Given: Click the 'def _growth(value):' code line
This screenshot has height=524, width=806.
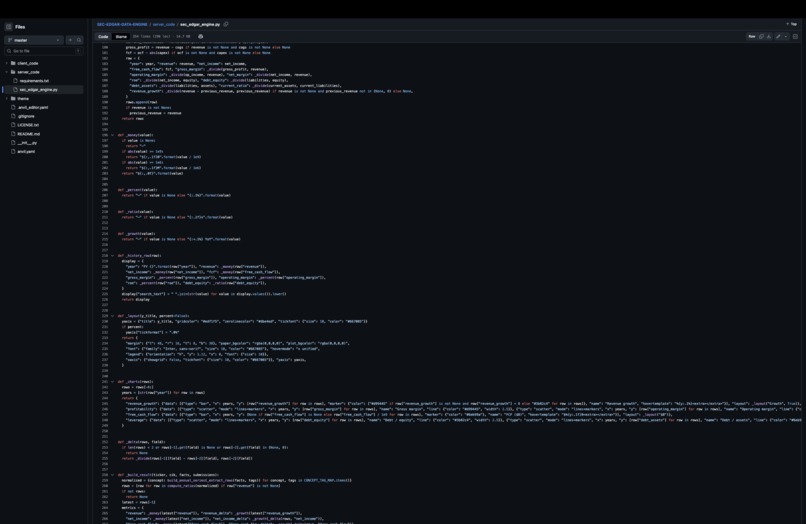Looking at the screenshot, I should [x=136, y=233].
